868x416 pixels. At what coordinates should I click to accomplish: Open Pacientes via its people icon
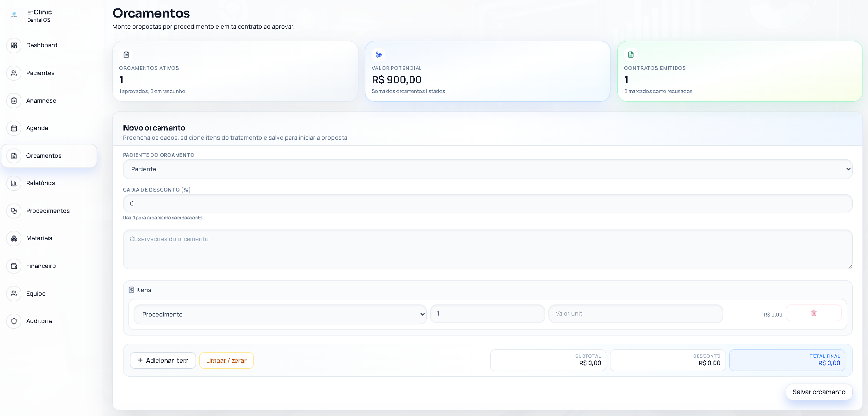(14, 73)
